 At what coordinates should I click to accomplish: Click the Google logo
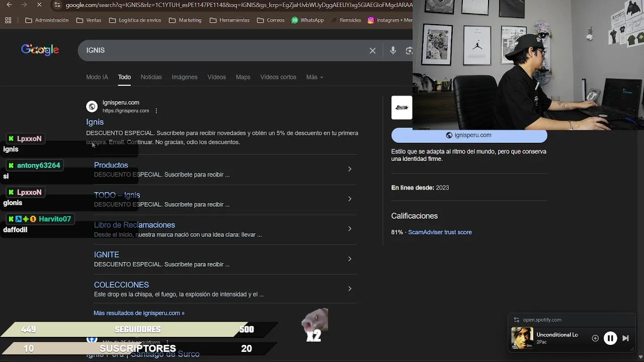tap(40, 50)
